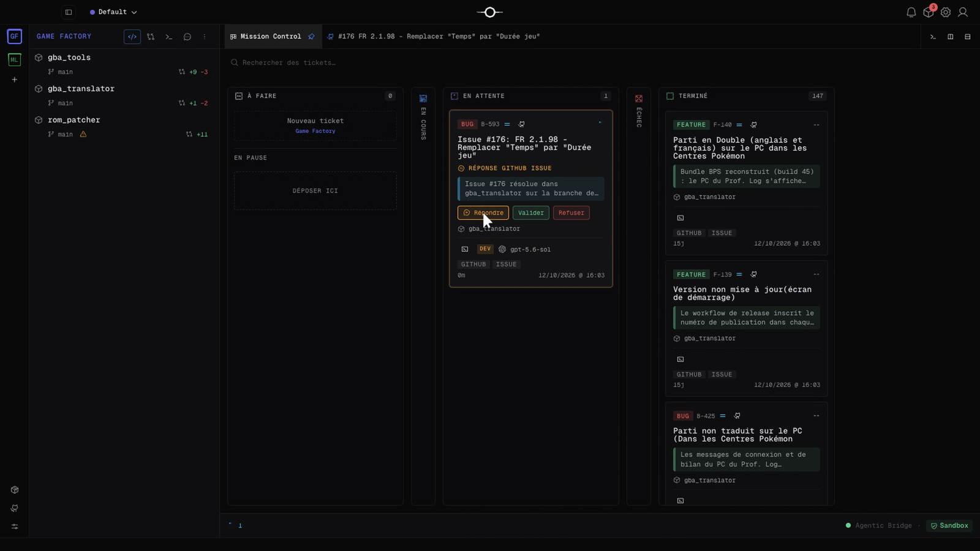The width and height of the screenshot is (980, 551).
Task: Open settings gear in top bar
Action: [946, 12]
